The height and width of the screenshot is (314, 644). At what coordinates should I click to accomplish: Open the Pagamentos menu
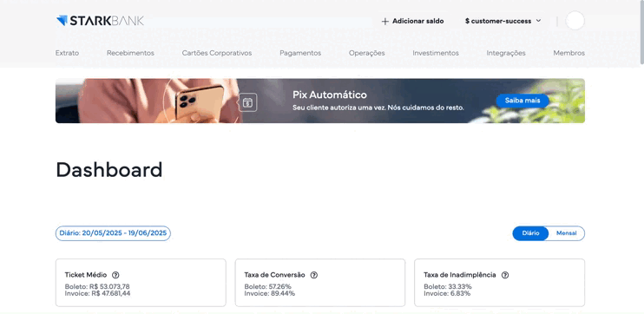point(300,53)
